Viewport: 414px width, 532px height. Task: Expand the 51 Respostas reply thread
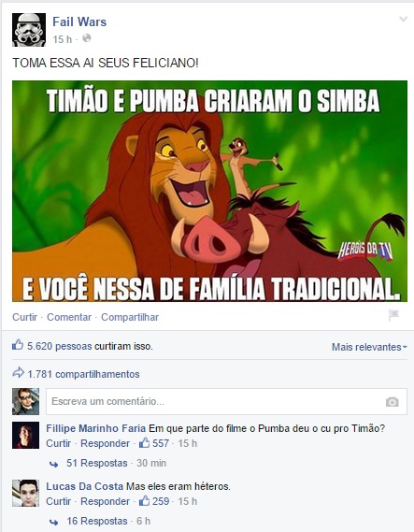click(x=97, y=463)
